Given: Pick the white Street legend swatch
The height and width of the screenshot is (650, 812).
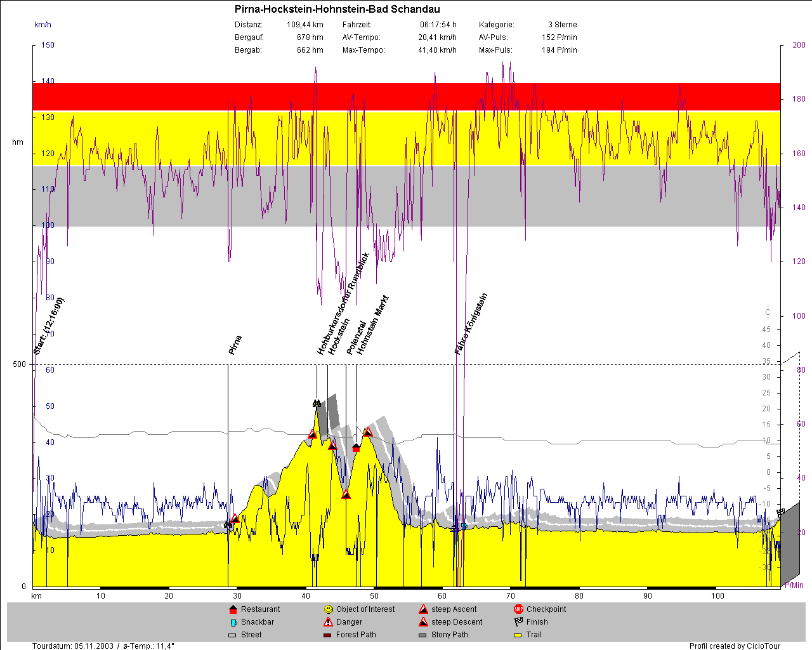Looking at the screenshot, I should (x=232, y=635).
